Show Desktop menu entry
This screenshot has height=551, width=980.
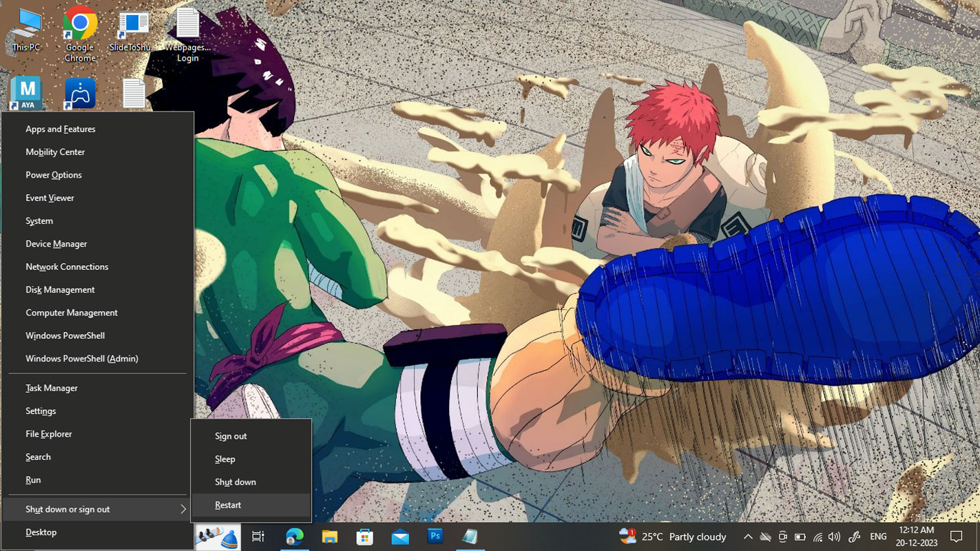98,532
